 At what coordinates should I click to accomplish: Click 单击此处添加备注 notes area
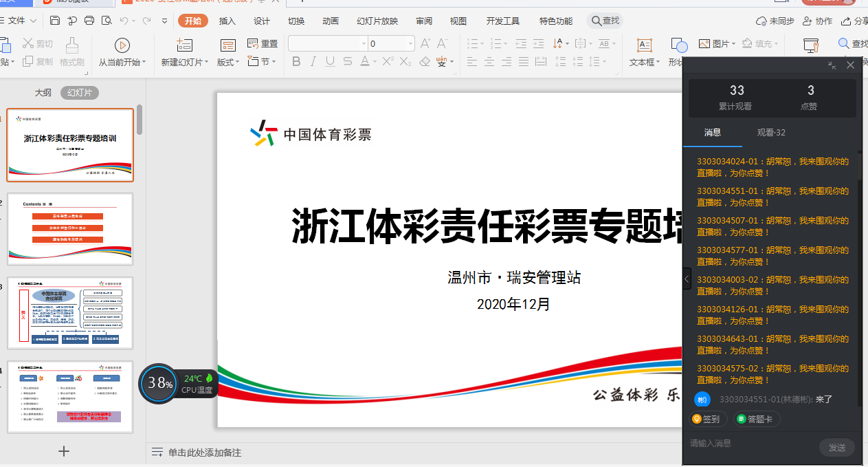click(205, 453)
